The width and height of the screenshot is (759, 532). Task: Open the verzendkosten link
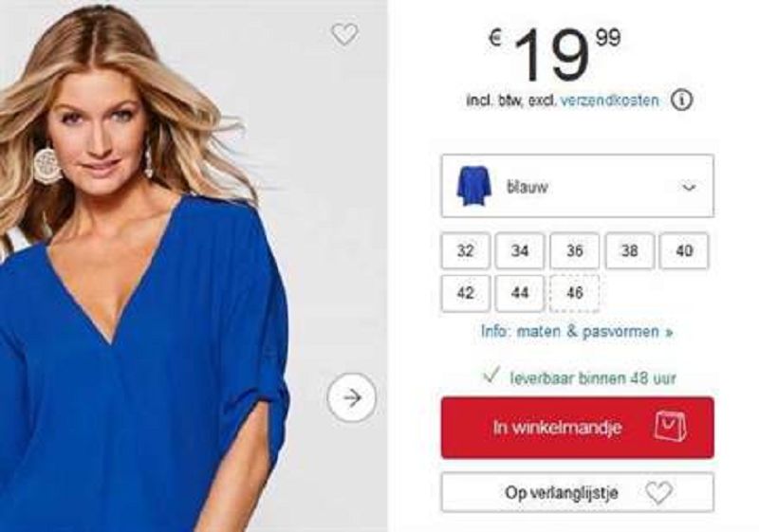tap(609, 101)
